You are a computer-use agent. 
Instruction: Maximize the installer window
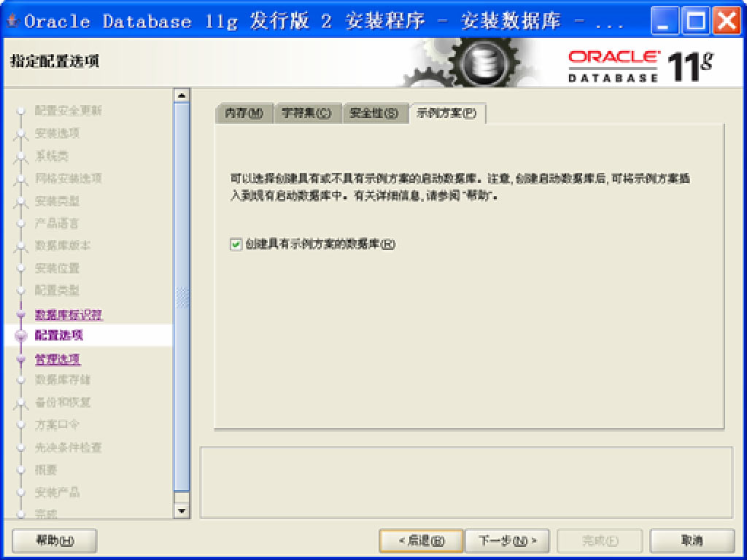tap(695, 21)
